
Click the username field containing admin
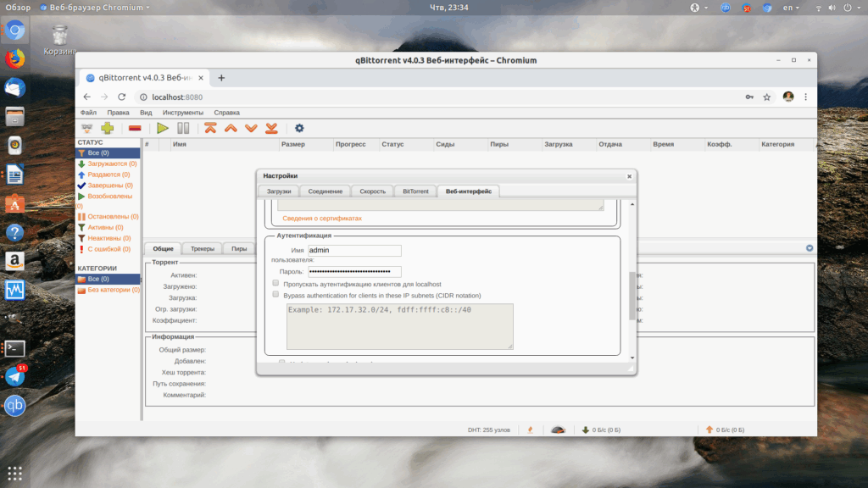coord(354,250)
